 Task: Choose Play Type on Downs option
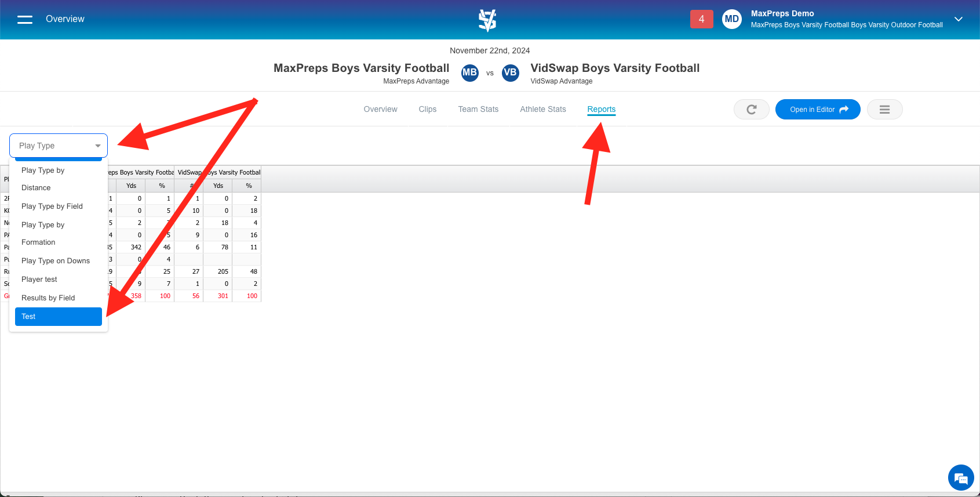pyautogui.click(x=59, y=260)
